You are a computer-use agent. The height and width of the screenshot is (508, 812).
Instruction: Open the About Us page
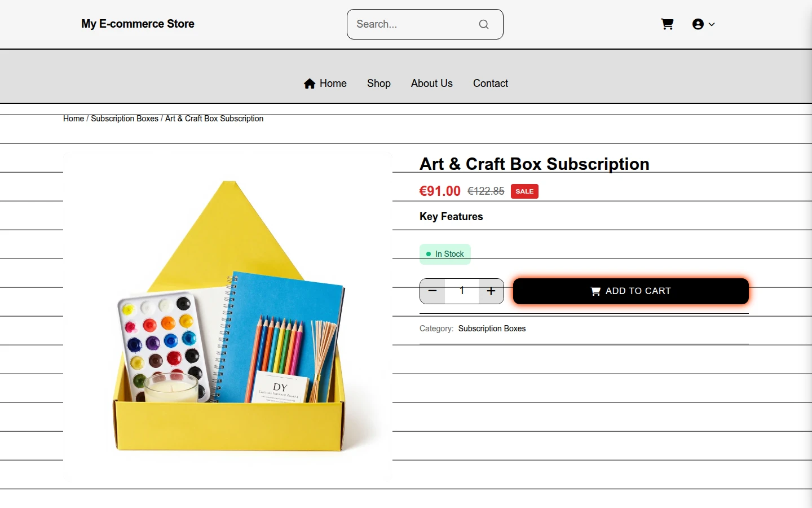(x=432, y=84)
